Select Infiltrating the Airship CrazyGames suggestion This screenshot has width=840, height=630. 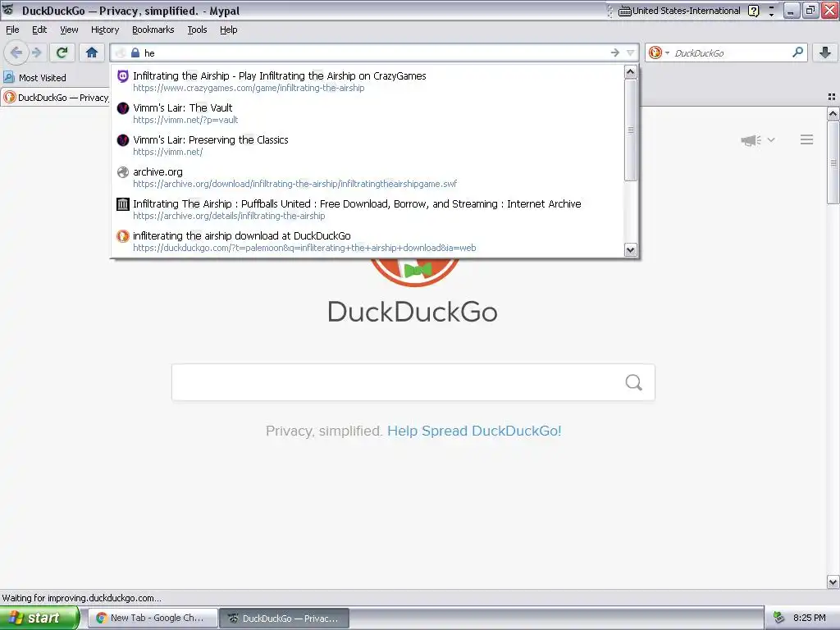pos(367,81)
